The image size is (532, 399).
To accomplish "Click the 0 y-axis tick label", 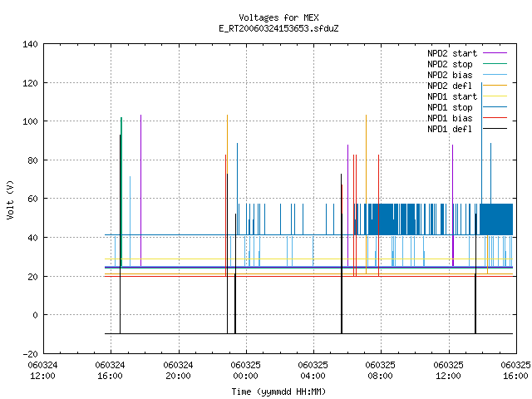I will [35, 316].
